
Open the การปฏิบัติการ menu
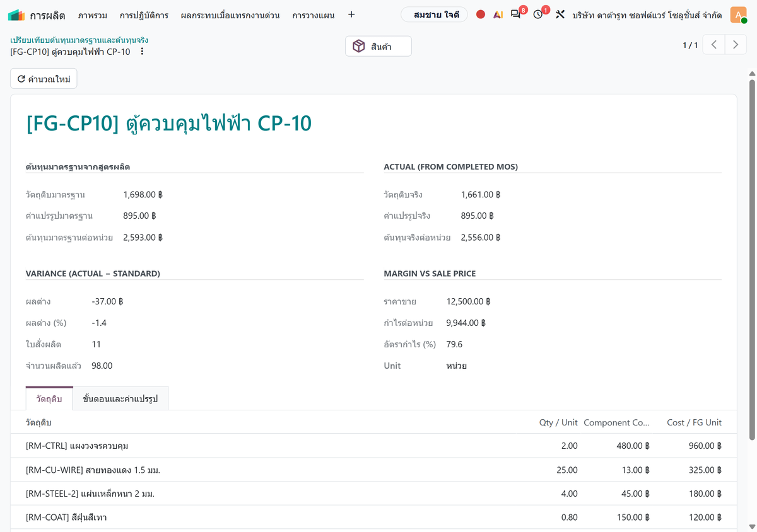click(144, 14)
